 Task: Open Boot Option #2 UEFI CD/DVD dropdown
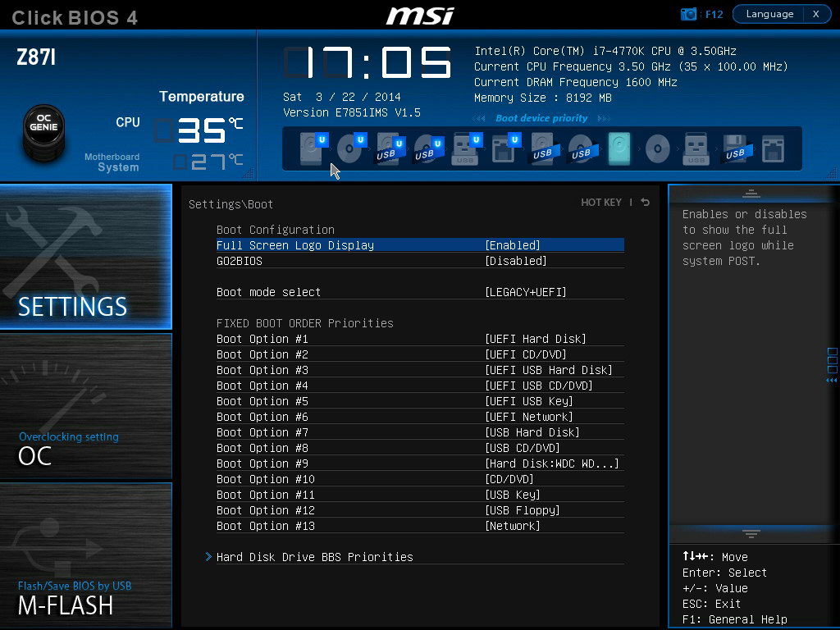[526, 354]
